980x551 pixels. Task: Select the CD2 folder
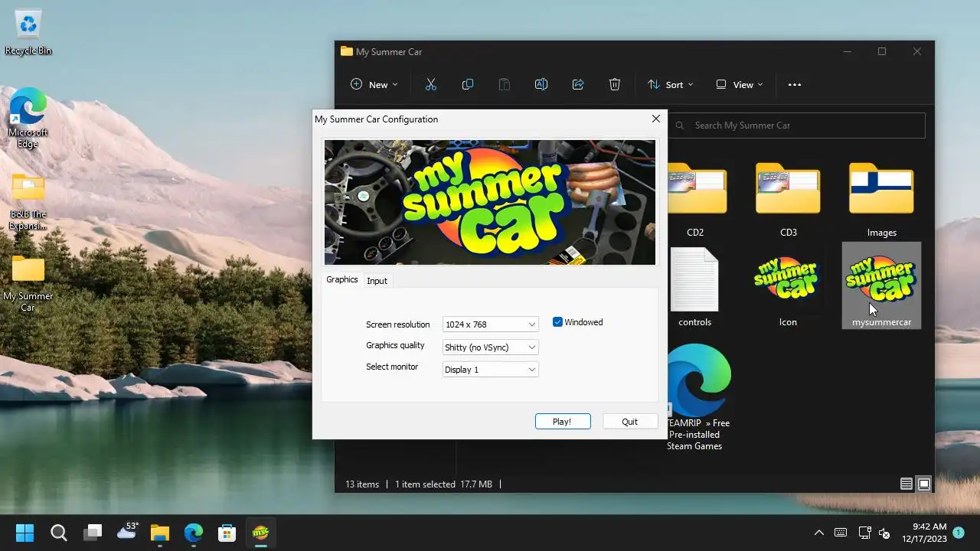695,199
